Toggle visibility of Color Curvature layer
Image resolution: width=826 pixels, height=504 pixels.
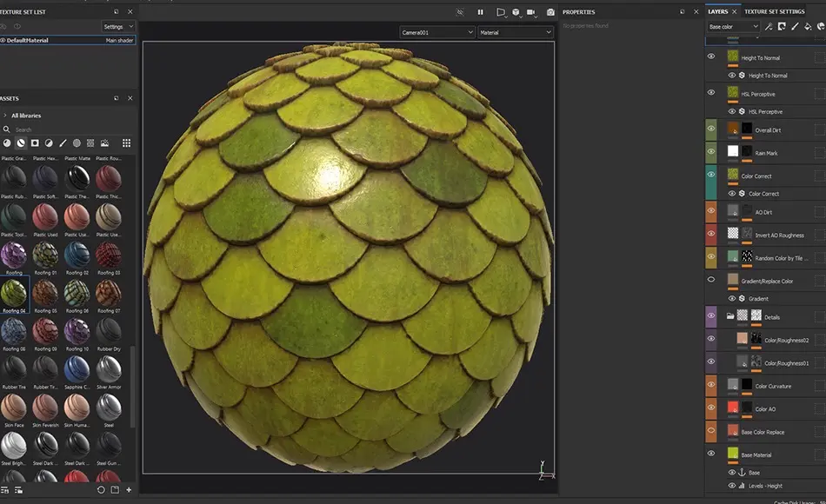[x=710, y=385]
